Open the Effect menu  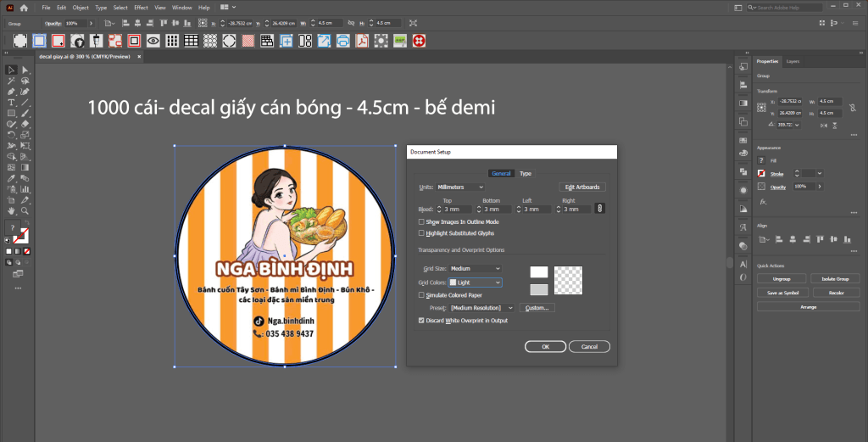click(142, 8)
